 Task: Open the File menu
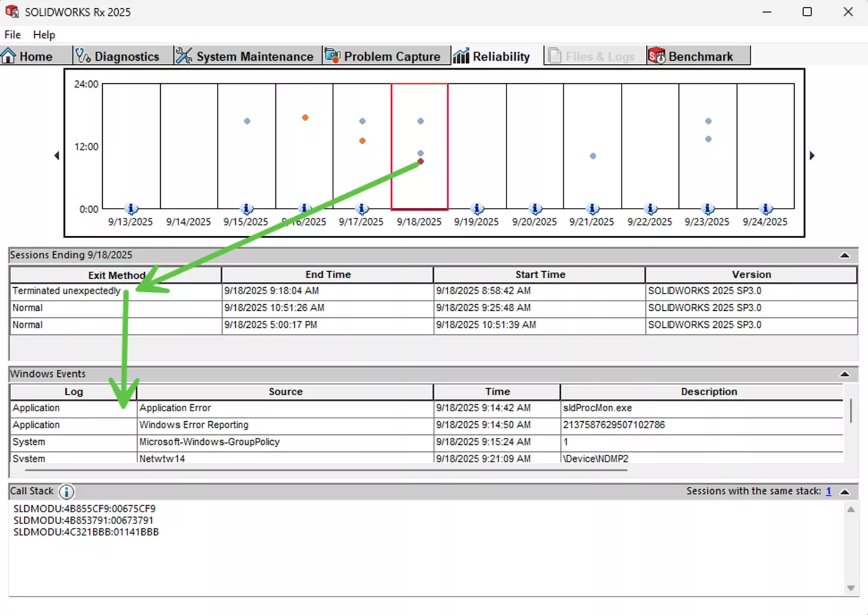[x=12, y=34]
